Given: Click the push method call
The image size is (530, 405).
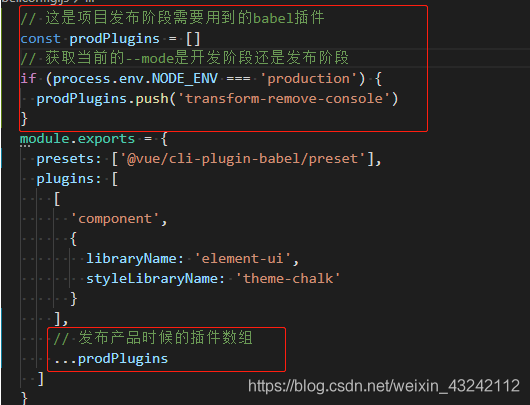Looking at the screenshot, I should pos(152,99).
